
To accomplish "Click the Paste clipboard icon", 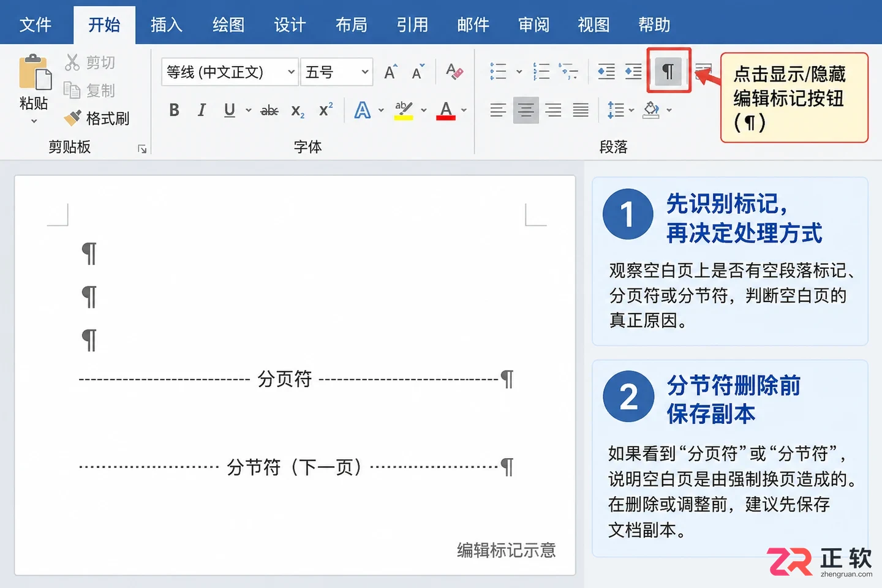I will point(34,72).
